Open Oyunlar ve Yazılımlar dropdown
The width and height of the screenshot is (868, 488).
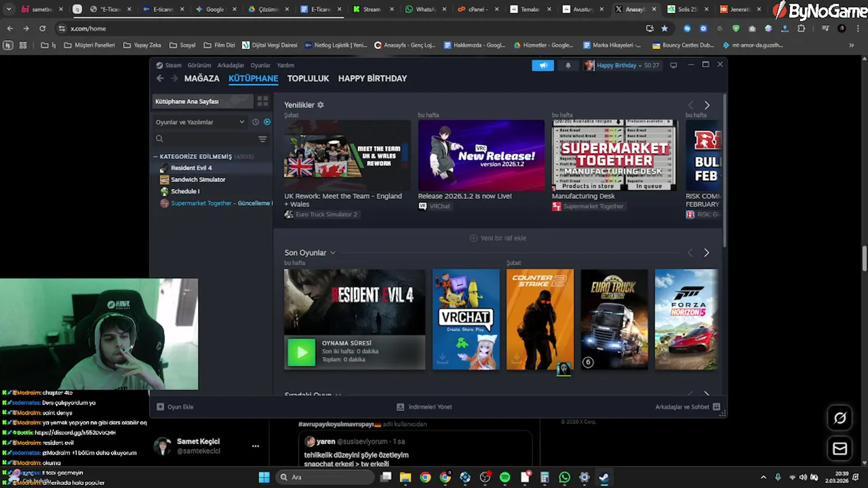[x=200, y=122]
